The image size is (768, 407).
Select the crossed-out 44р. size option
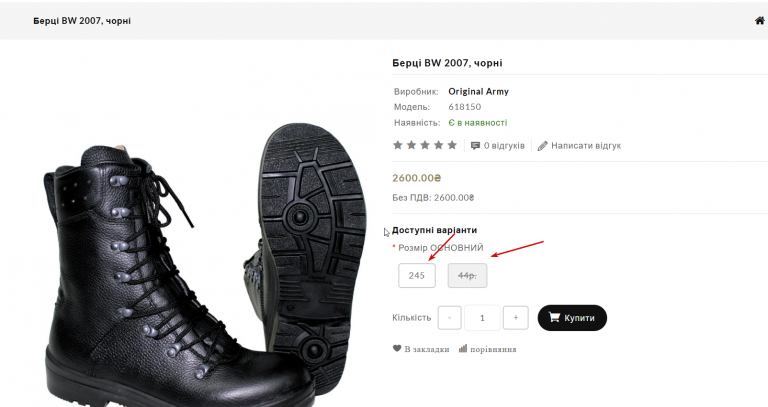click(467, 275)
